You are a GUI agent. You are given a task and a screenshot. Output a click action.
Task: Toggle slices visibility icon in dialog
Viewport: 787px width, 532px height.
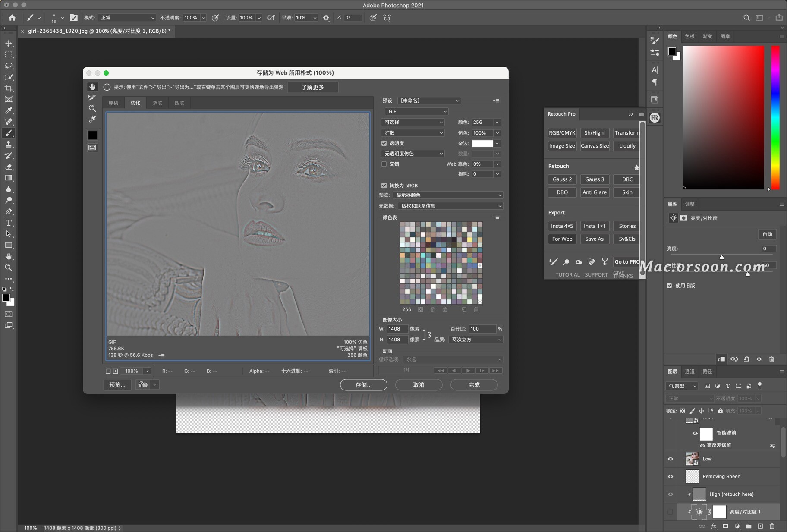point(92,148)
